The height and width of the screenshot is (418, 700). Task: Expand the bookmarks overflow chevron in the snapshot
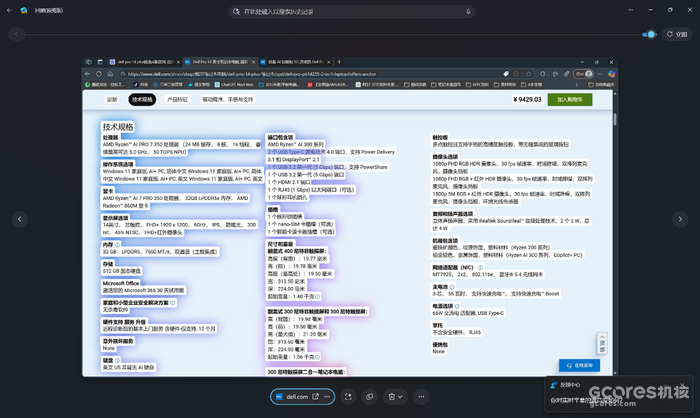(x=576, y=84)
